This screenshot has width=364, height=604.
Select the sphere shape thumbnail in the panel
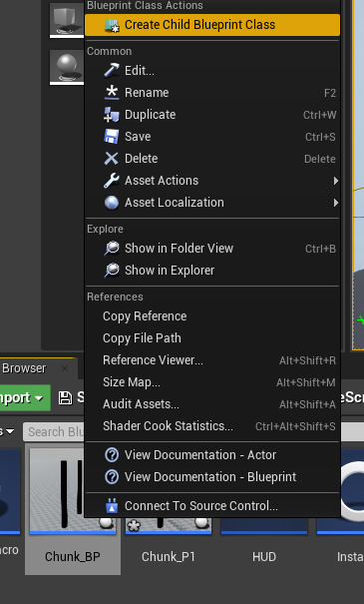click(67, 67)
